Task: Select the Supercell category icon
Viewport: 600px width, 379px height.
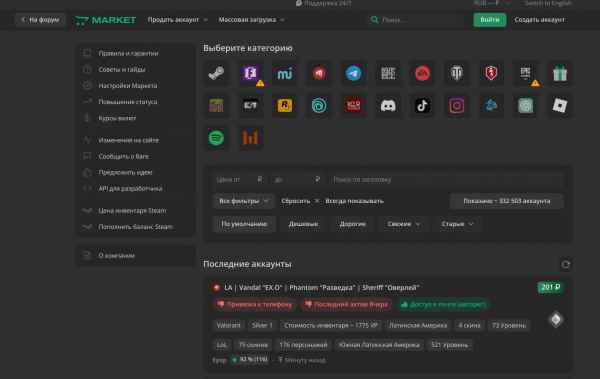Action: (388, 73)
